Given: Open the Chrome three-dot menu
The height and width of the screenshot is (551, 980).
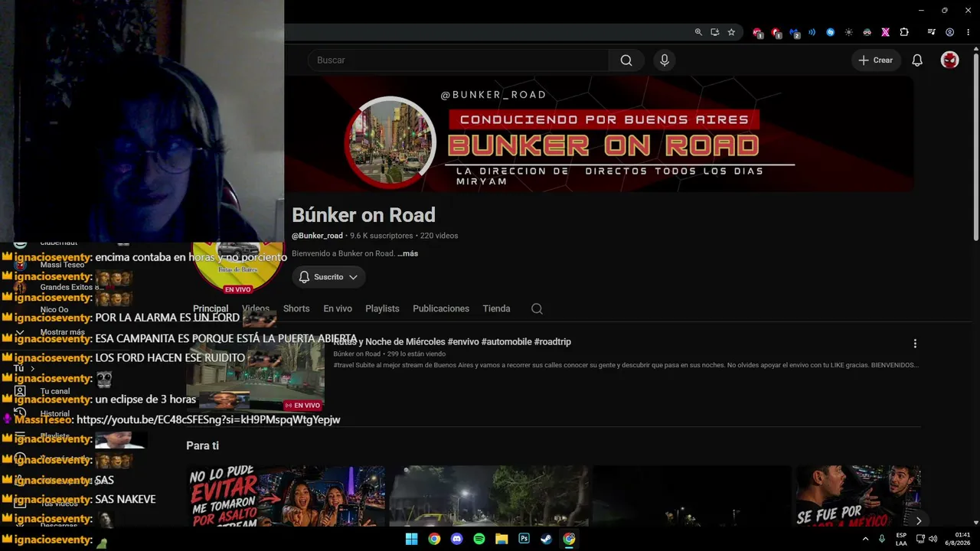Looking at the screenshot, I should (x=967, y=32).
